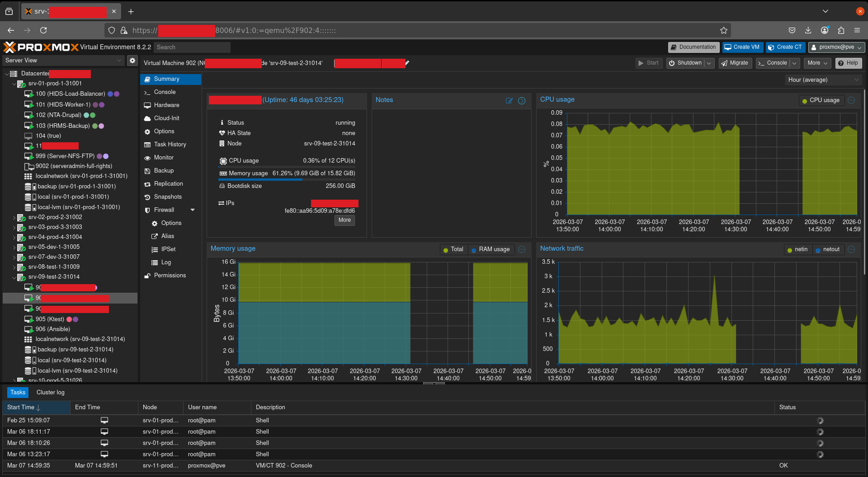Click the Proxmox Search field
868x477 pixels.
click(192, 47)
